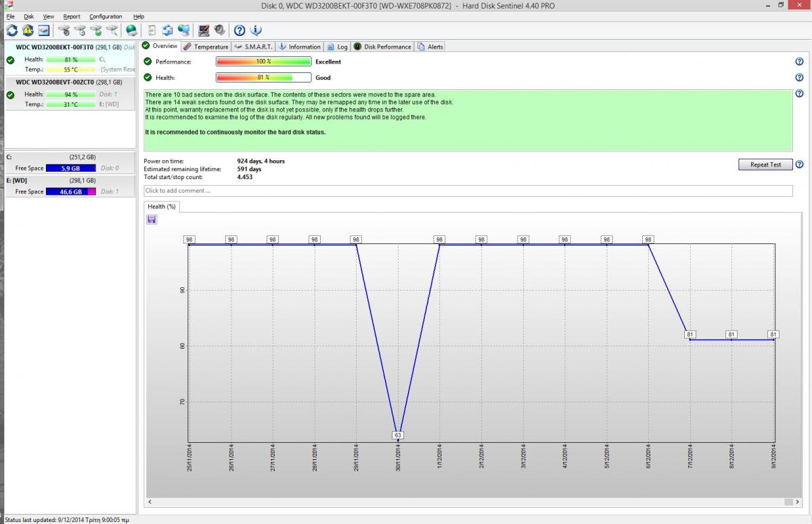
Task: Open the Help menu
Action: [x=139, y=16]
